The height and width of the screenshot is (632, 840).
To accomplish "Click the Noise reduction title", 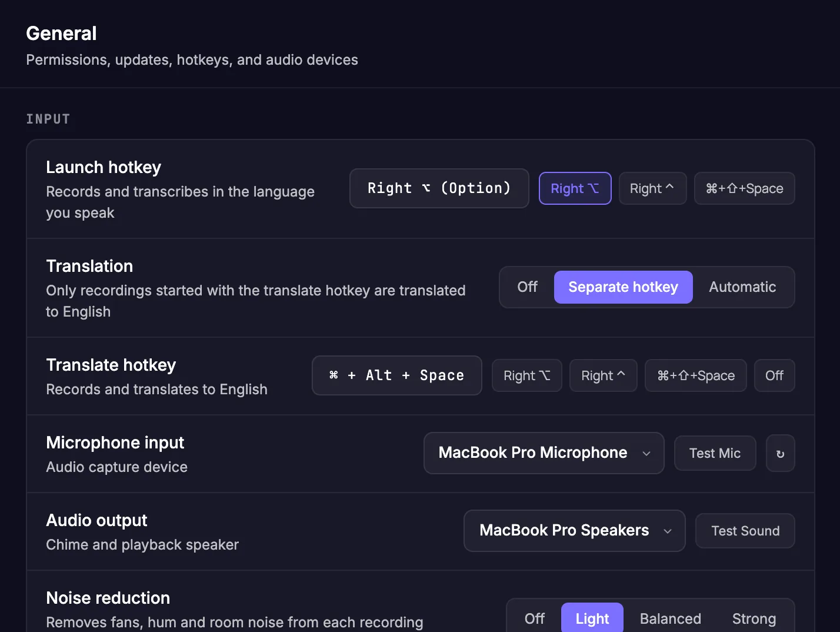I will click(108, 598).
